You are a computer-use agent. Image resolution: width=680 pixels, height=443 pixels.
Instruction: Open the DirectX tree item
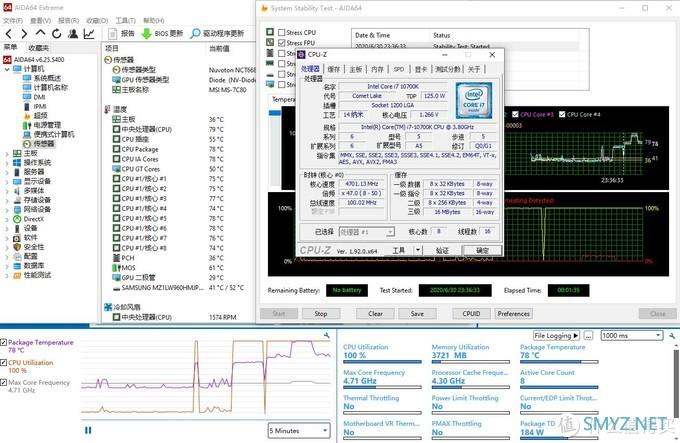click(x=29, y=219)
